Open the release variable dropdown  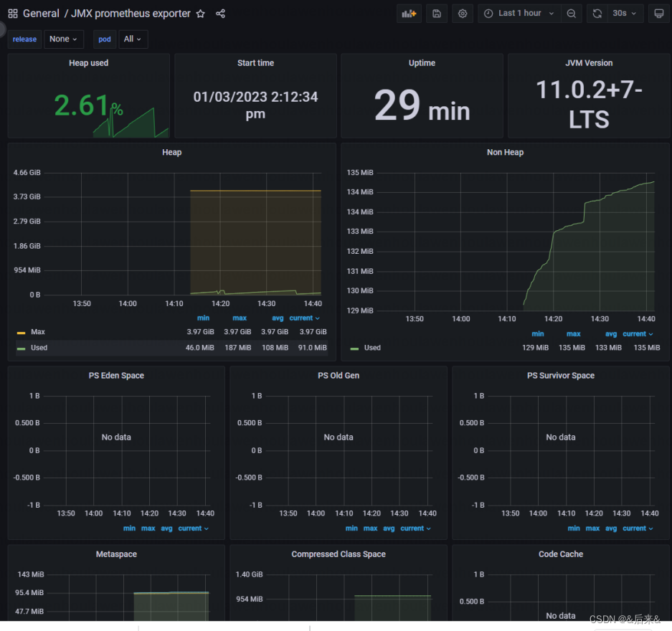[64, 39]
